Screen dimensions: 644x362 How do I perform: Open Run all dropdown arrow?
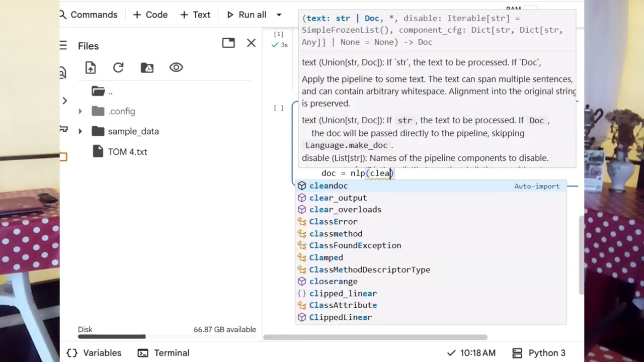pos(279,15)
